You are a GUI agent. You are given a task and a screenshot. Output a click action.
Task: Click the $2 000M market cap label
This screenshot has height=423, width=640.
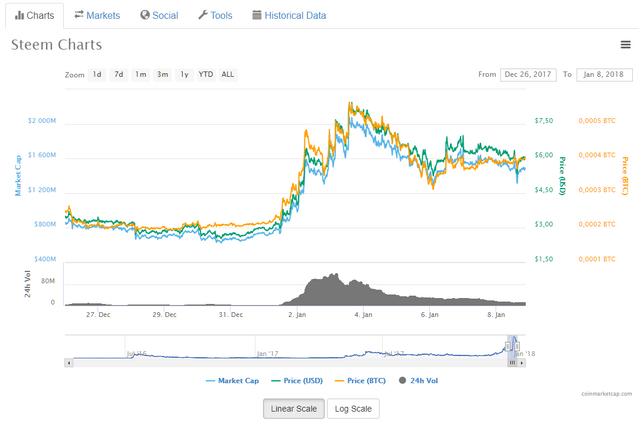42,121
